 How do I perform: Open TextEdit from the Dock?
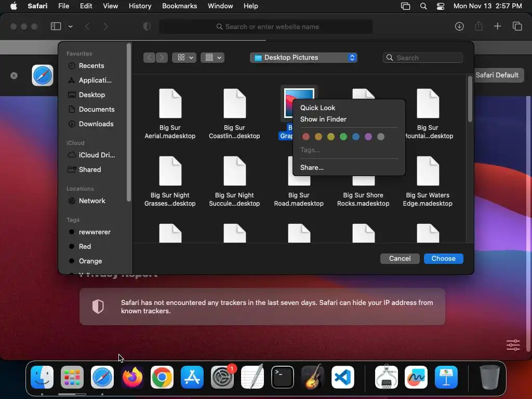click(252, 377)
